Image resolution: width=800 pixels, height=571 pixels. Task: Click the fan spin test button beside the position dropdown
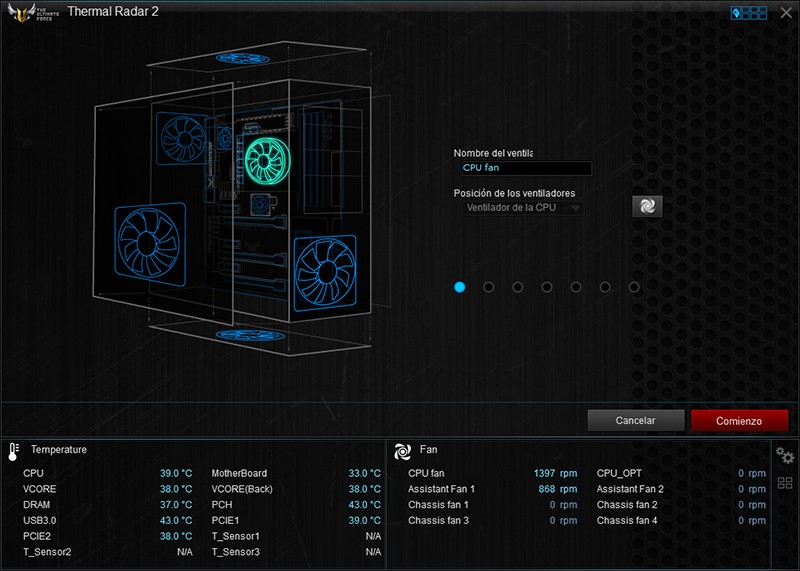[x=647, y=206]
